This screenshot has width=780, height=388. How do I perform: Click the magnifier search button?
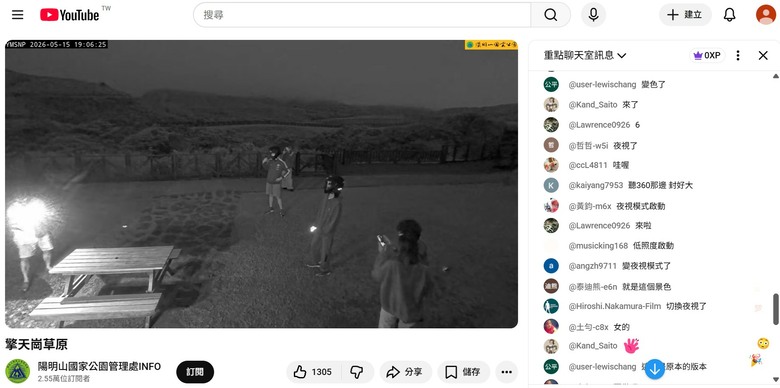click(x=551, y=15)
